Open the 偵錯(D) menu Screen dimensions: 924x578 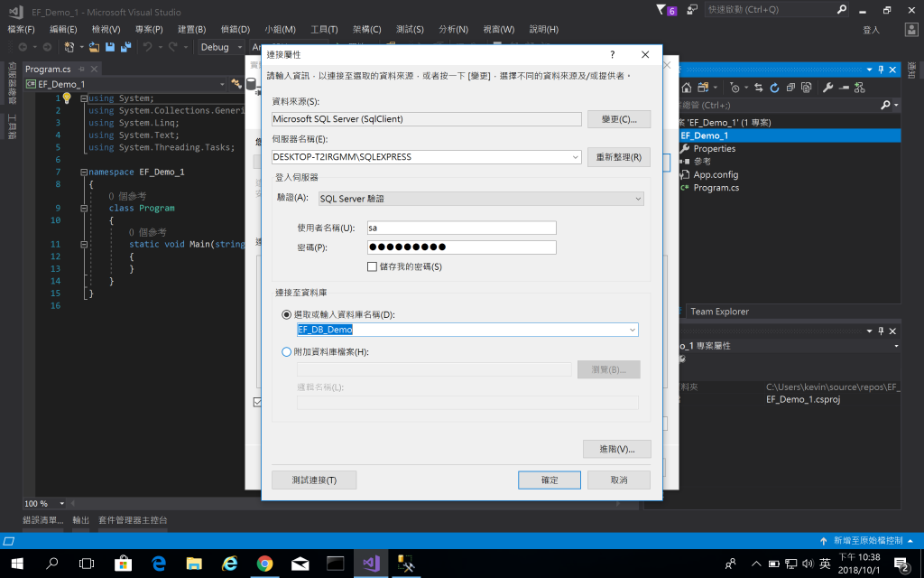pyautogui.click(x=236, y=29)
